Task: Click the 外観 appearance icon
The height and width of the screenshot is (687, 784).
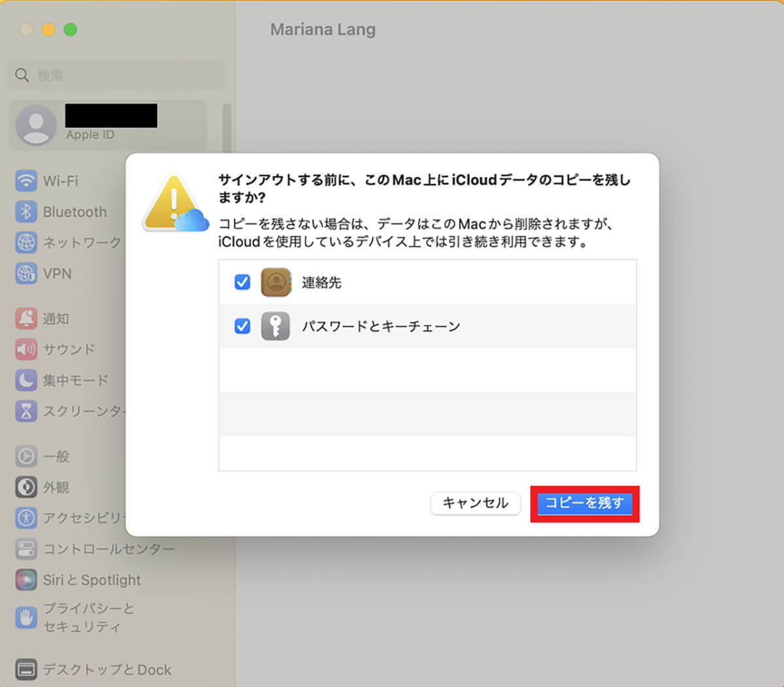Action: [x=26, y=487]
